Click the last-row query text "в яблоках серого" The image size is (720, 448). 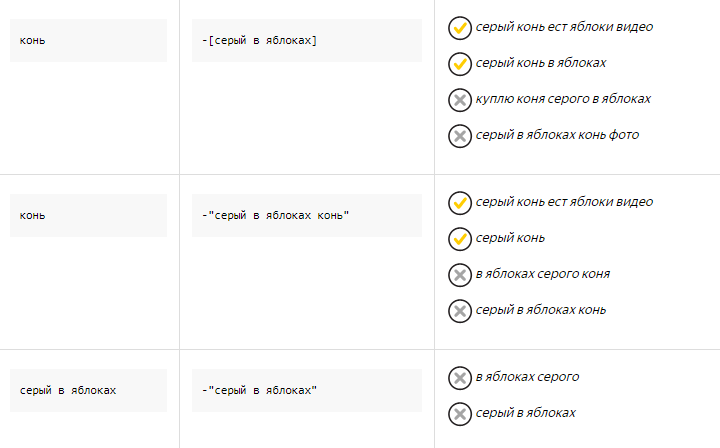pos(527,377)
